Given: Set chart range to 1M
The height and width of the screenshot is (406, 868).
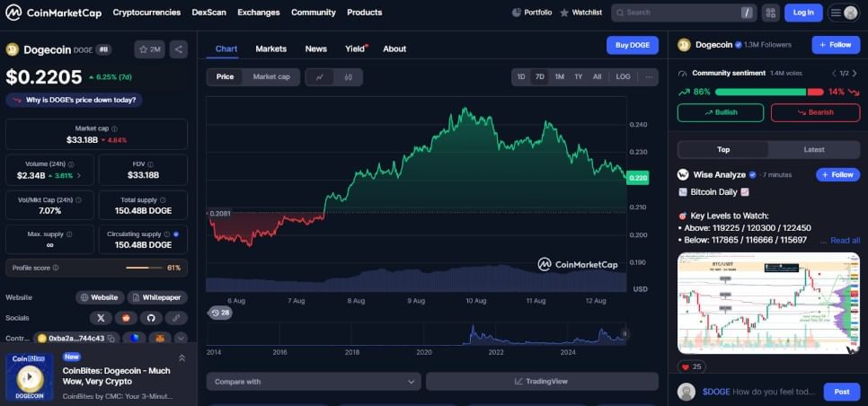Looking at the screenshot, I should tap(560, 77).
